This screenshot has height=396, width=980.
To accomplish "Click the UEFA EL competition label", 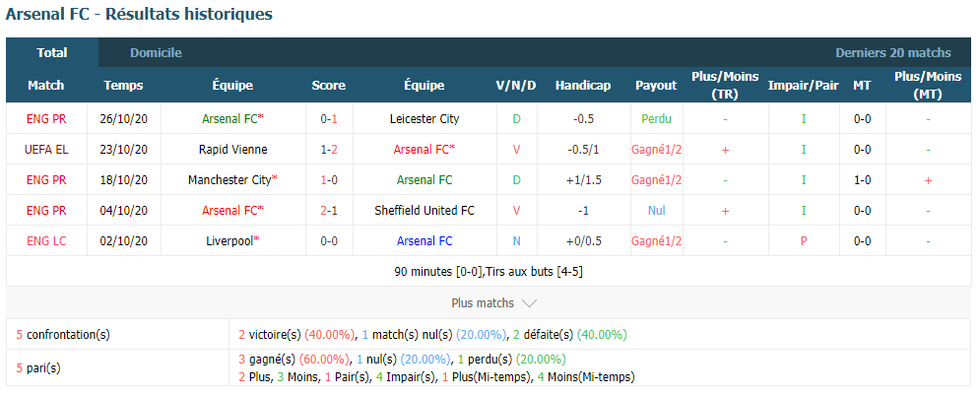I will click(x=46, y=150).
